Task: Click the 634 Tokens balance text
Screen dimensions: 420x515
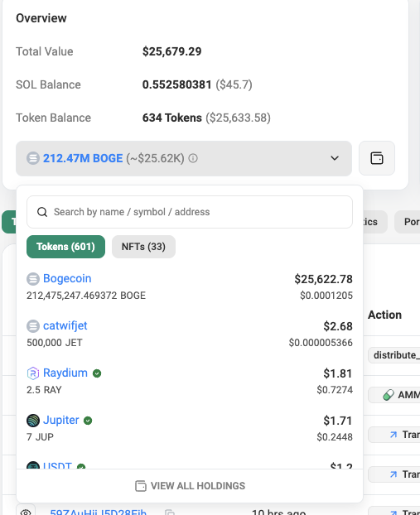Action: [171, 118]
